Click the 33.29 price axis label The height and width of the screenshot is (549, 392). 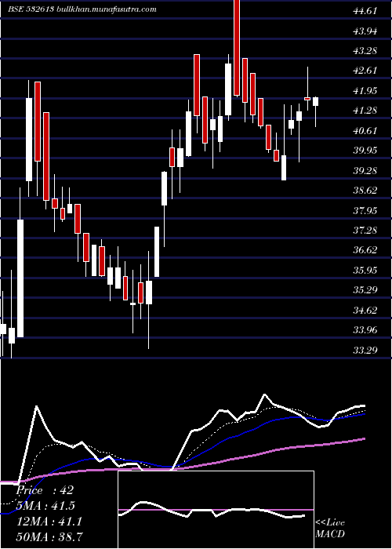click(365, 350)
